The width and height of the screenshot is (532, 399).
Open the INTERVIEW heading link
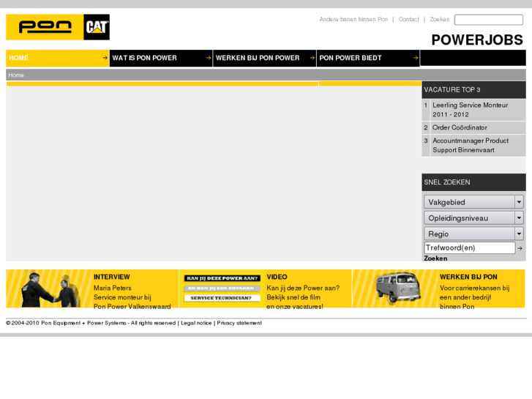click(112, 277)
